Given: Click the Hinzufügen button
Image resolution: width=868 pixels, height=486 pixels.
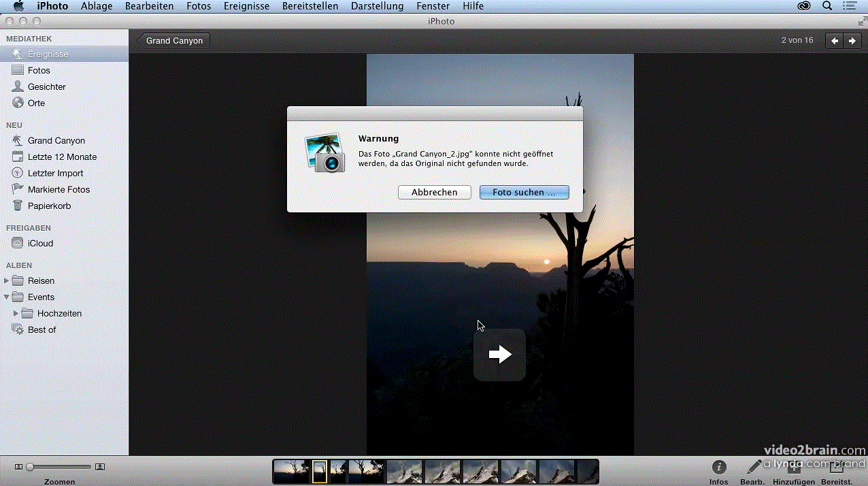Looking at the screenshot, I should click(x=794, y=472).
